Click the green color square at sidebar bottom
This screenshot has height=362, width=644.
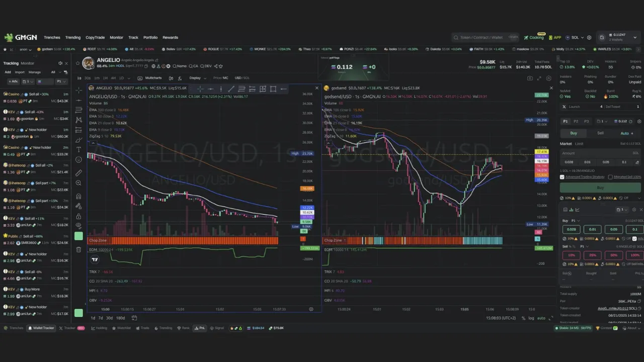[x=78, y=313]
